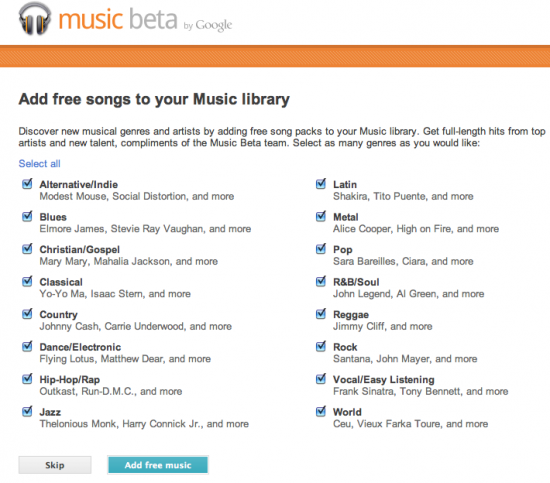Toggle the Pop checkbox
Screen dimensions: 550x483
pos(321,249)
